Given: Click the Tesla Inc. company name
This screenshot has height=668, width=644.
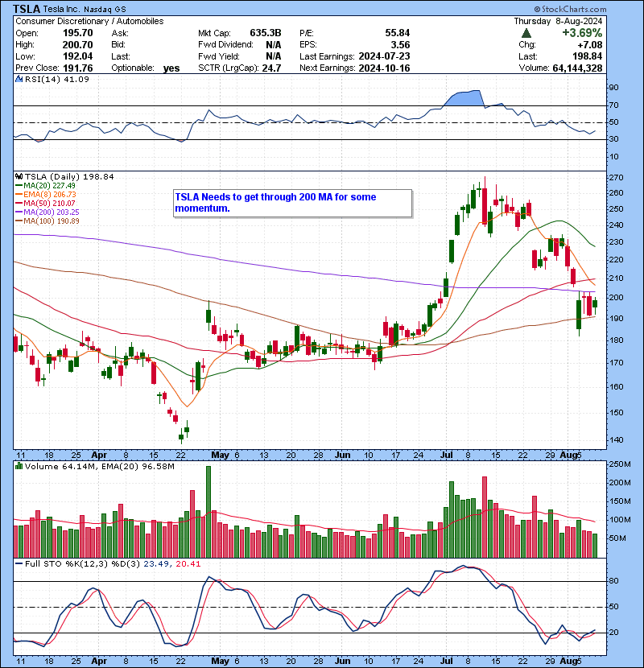Looking at the screenshot, I should point(61,10).
